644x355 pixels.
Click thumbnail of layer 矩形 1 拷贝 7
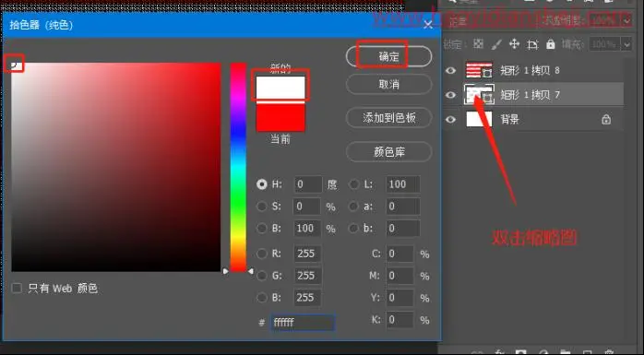point(479,94)
